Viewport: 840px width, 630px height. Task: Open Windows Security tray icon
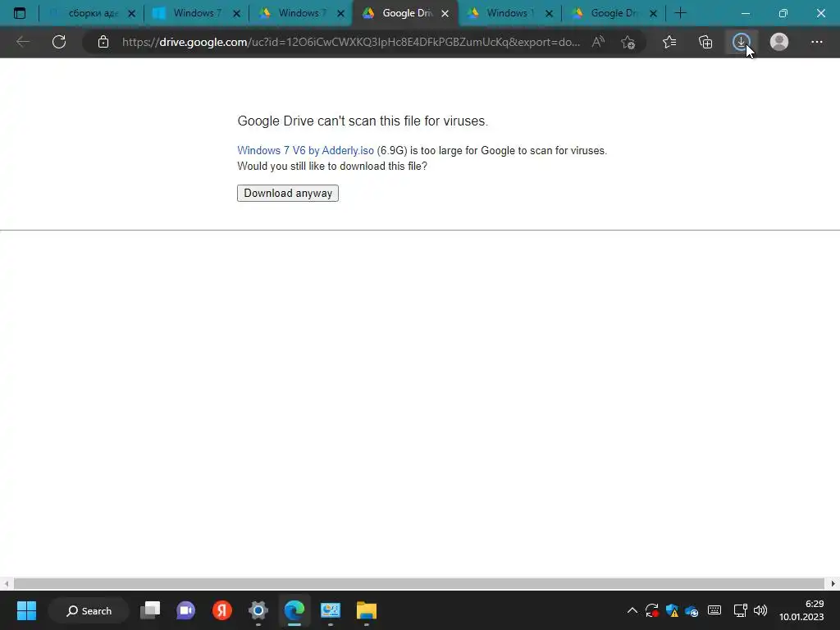click(x=672, y=610)
